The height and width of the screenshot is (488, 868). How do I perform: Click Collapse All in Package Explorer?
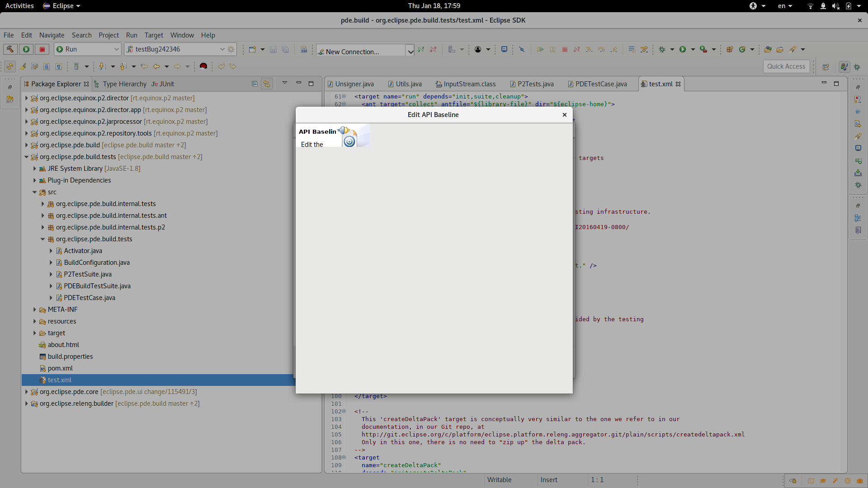255,84
